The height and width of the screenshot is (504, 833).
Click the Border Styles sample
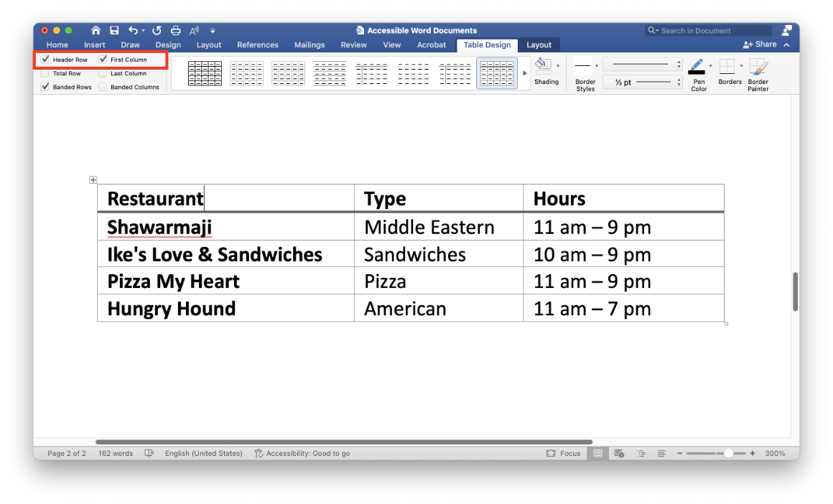584,66
